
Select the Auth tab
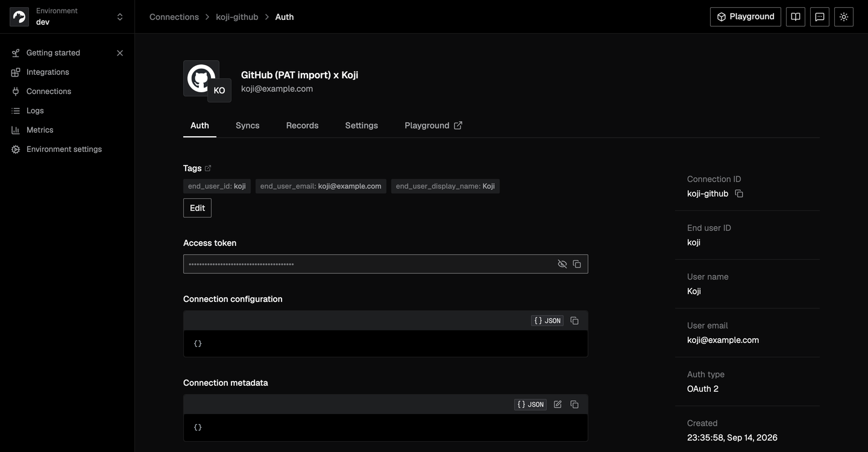[200, 125]
